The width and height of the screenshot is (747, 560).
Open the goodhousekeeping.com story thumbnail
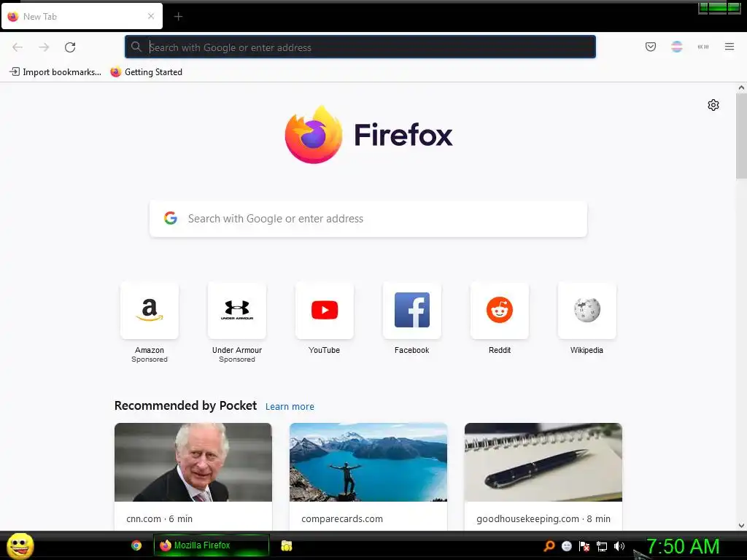543,462
